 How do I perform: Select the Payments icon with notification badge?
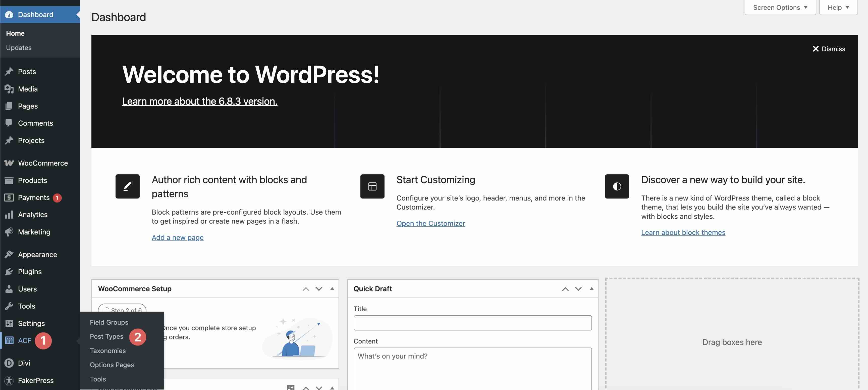(9, 198)
